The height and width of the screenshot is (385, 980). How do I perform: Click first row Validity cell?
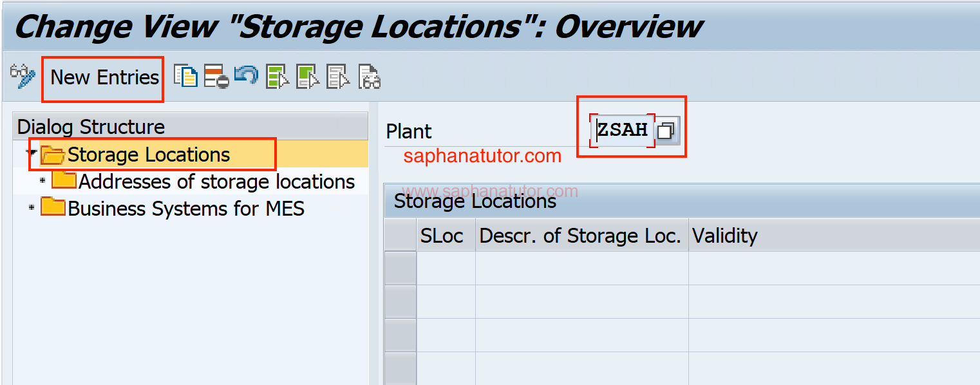834,268
